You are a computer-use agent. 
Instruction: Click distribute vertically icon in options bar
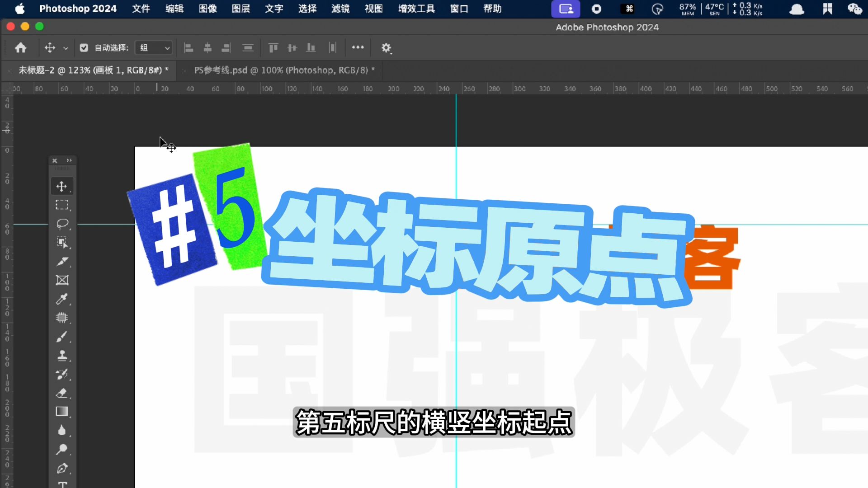click(248, 47)
